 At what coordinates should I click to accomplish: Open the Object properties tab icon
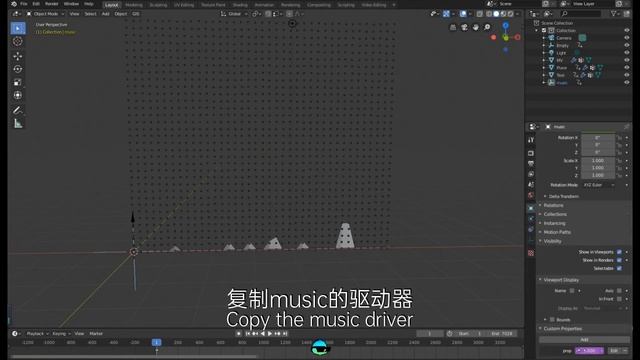click(531, 208)
